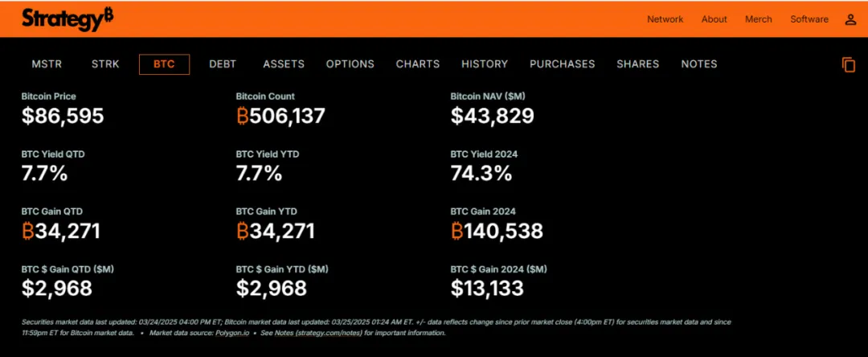Select the BTC tab
The height and width of the screenshot is (357, 868).
click(x=164, y=64)
